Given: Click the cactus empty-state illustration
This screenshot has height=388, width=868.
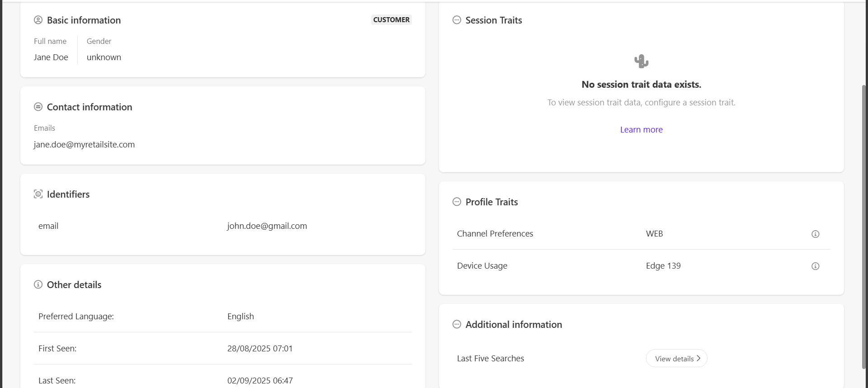Looking at the screenshot, I should (x=641, y=61).
